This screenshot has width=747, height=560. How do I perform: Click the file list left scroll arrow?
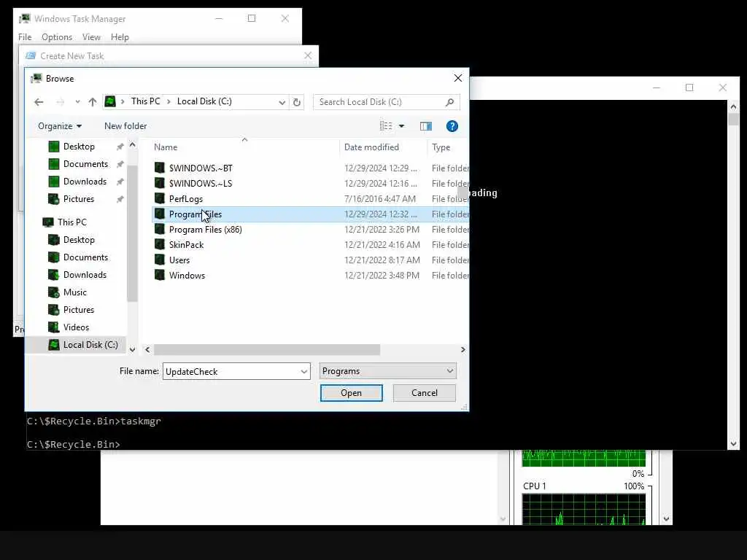(147, 349)
